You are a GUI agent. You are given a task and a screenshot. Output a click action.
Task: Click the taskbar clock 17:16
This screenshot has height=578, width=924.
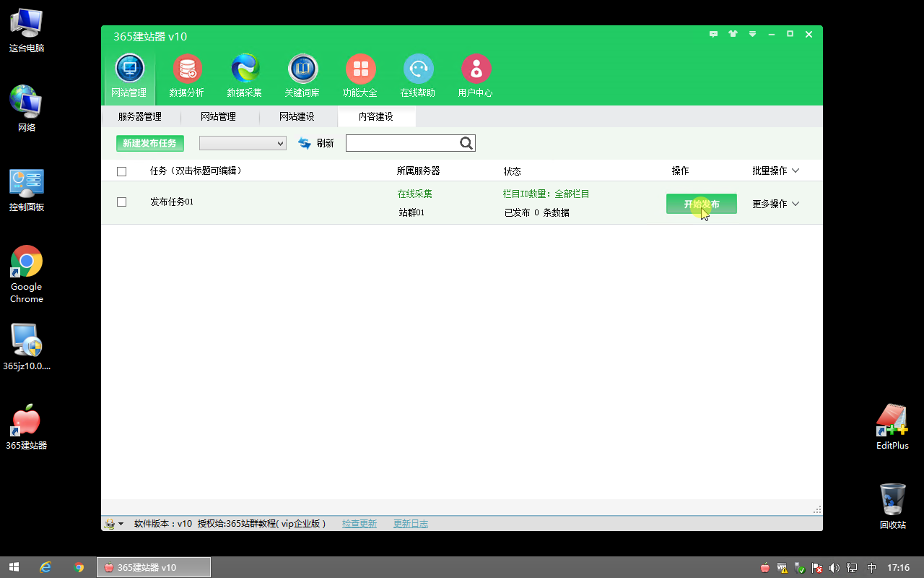click(898, 568)
